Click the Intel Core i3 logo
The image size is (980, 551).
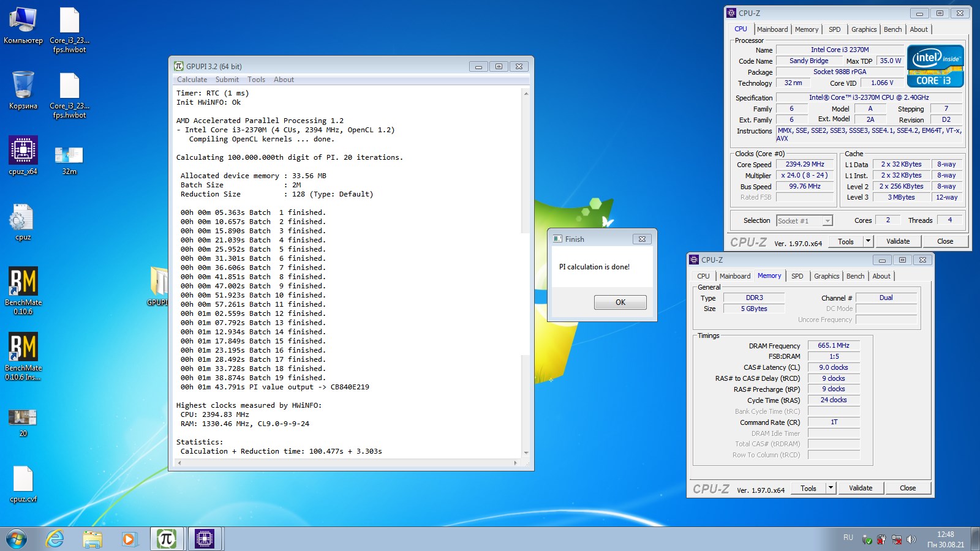point(935,66)
